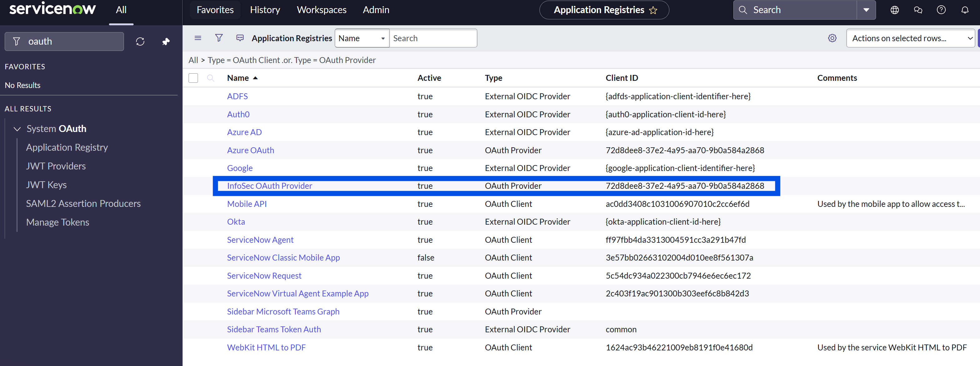Open SAML2 Assertion Producers module
This screenshot has height=366, width=980.
[x=83, y=203]
